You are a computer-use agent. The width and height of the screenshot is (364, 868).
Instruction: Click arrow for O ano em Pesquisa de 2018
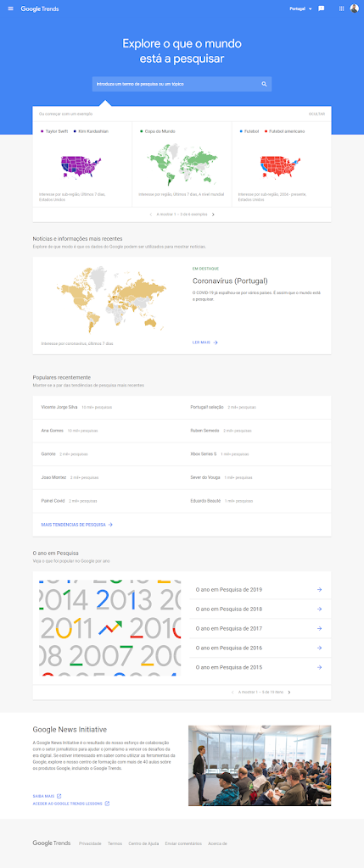(x=319, y=609)
